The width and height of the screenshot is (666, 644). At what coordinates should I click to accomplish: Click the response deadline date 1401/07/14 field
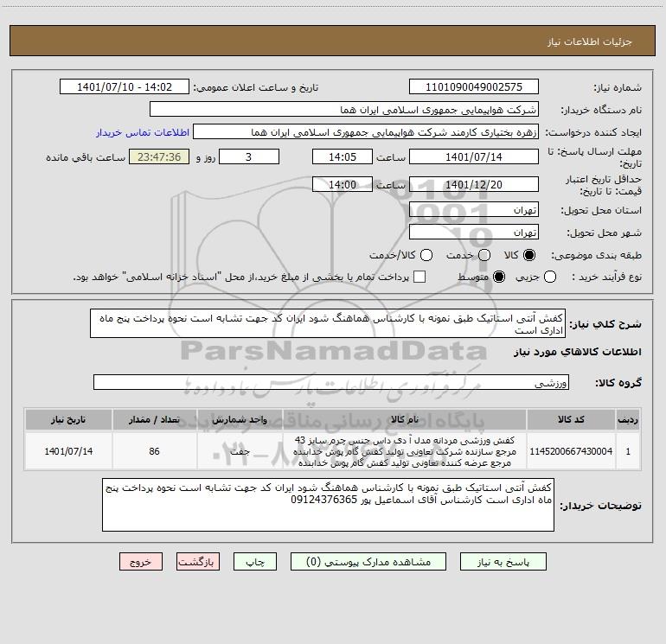[x=474, y=156]
